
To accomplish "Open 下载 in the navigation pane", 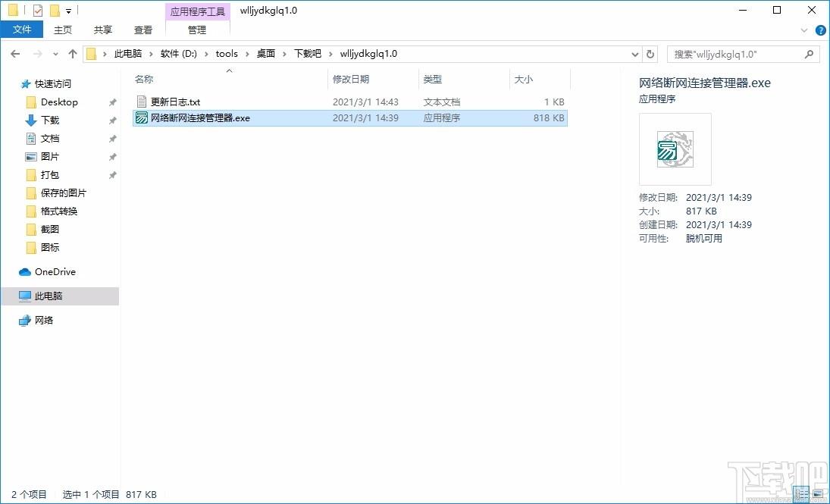I will (50, 121).
